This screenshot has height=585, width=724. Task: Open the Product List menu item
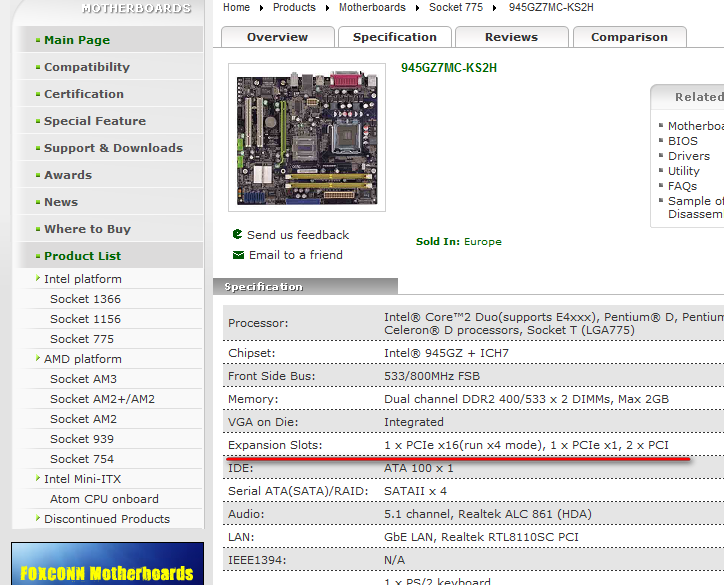[x=110, y=256]
